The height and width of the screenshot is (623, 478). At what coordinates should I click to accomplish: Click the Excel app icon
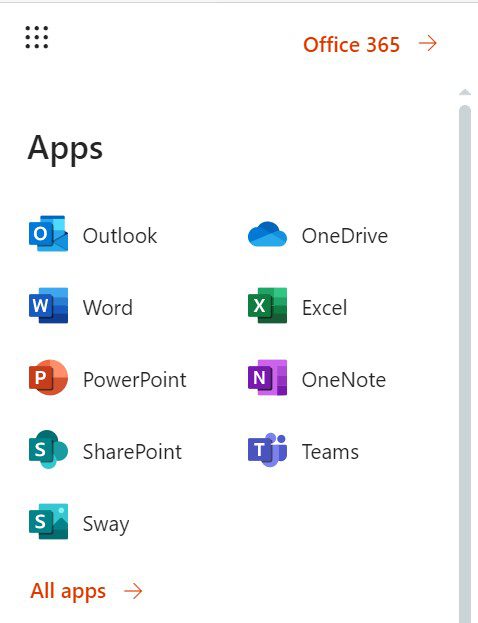267,305
